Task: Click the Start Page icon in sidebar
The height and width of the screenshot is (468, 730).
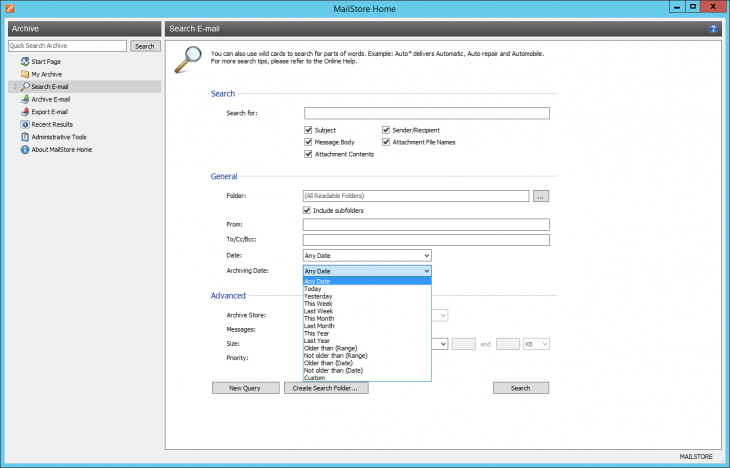Action: click(25, 61)
